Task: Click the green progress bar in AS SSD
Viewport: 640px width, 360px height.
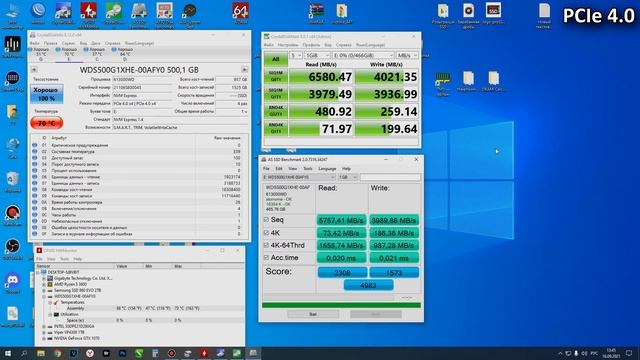Action: [x=341, y=305]
